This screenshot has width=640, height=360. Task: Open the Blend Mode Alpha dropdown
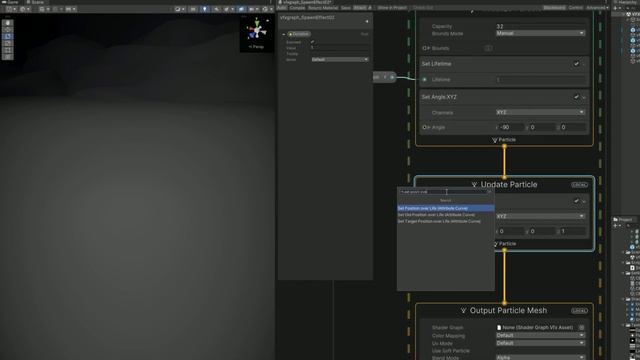540,358
